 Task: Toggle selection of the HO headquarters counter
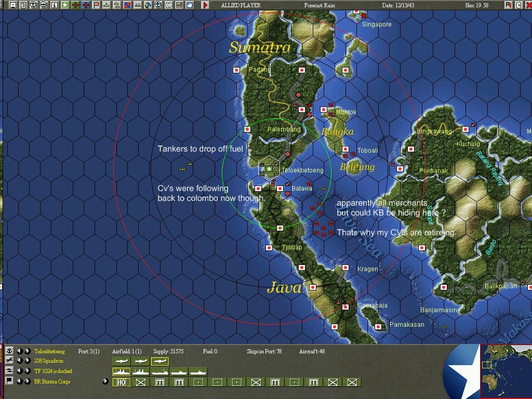pyautogui.click(x=121, y=382)
